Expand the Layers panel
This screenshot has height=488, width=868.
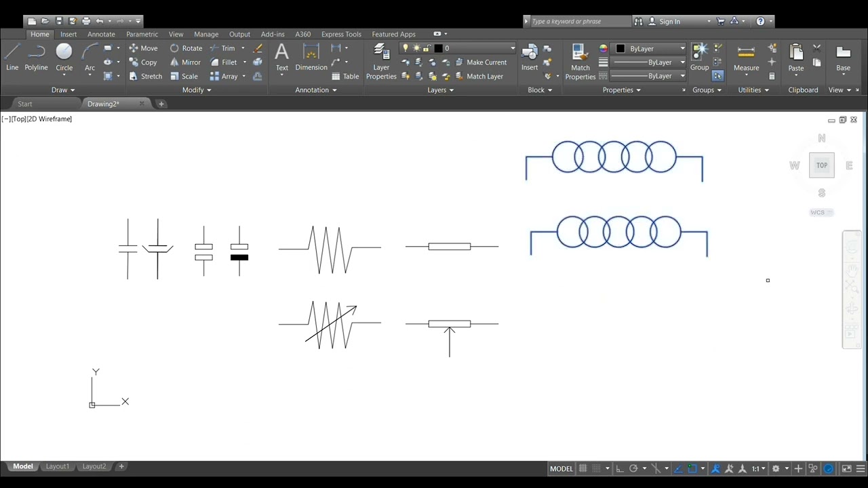point(441,89)
